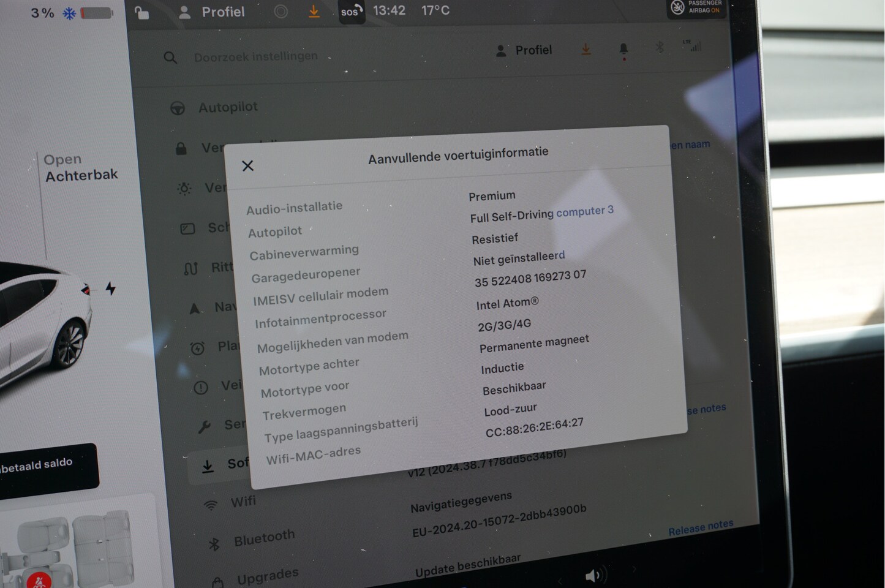Tap the Audio-installatie row label
885x588 pixels.
pyautogui.click(x=295, y=208)
